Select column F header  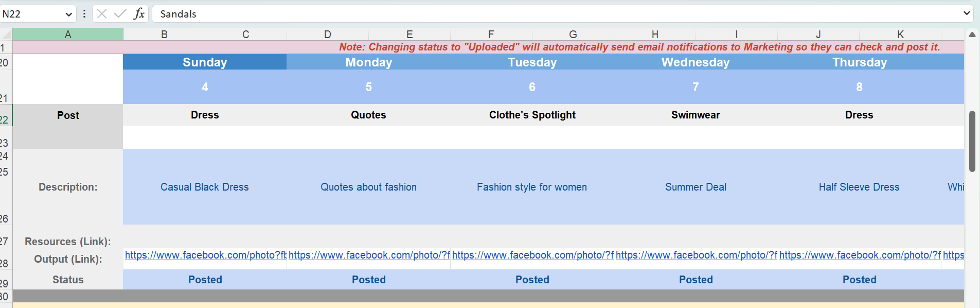[x=491, y=35]
